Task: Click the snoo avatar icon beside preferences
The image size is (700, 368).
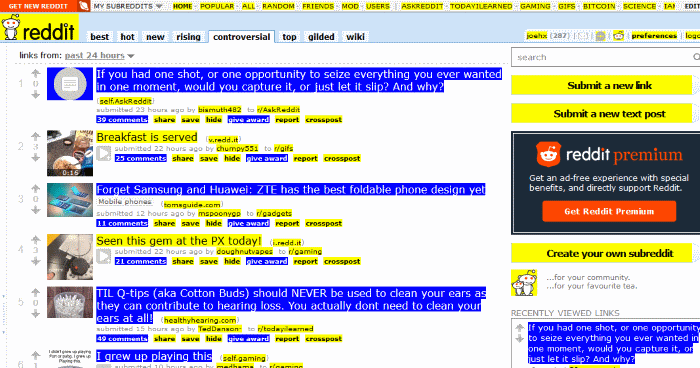Action: point(618,35)
